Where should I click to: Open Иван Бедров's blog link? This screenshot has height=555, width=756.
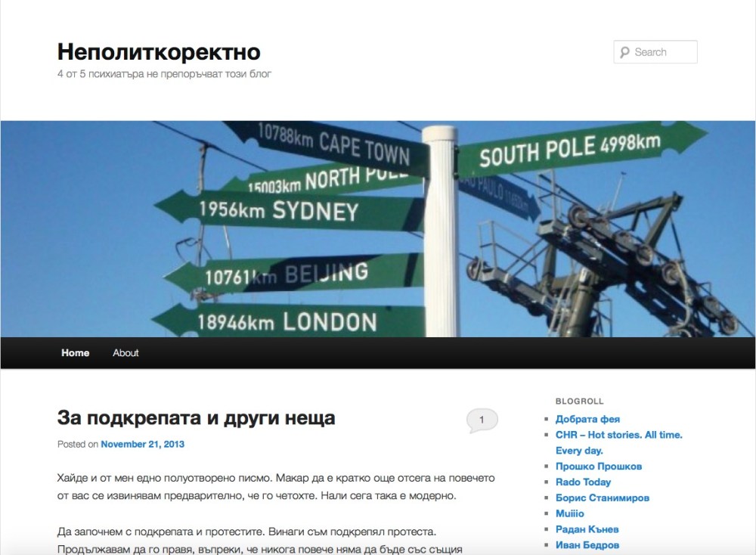point(588,544)
